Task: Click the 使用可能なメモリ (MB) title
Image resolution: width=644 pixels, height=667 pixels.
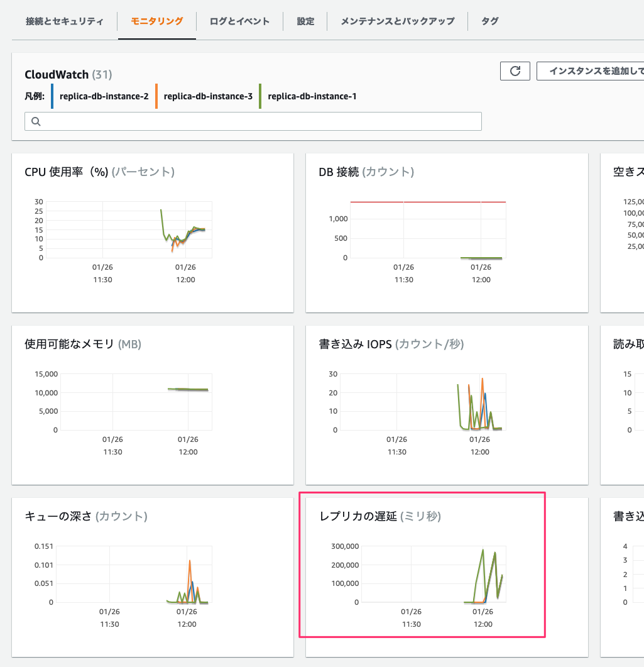Action: tap(83, 344)
